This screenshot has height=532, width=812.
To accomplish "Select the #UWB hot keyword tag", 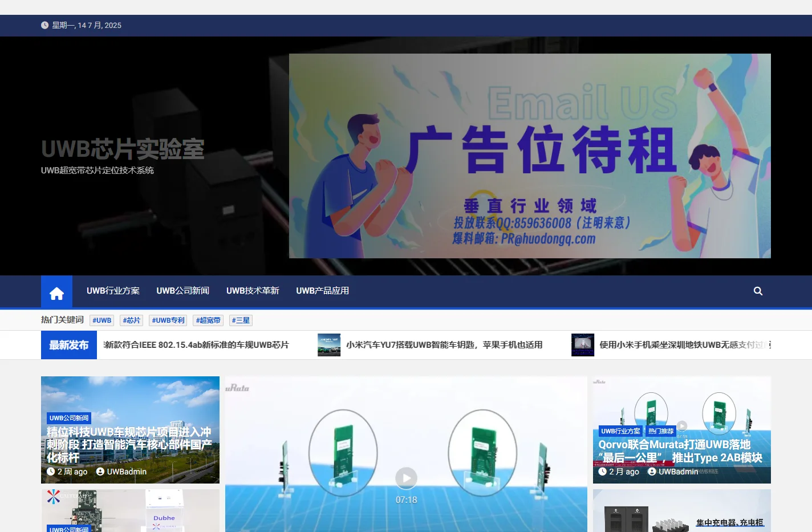I will pos(101,320).
